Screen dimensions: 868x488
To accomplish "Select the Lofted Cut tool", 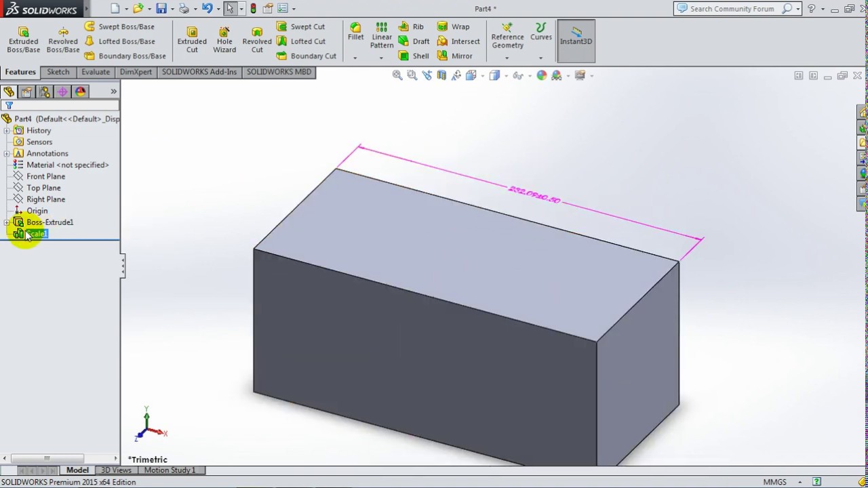I will click(x=301, y=41).
